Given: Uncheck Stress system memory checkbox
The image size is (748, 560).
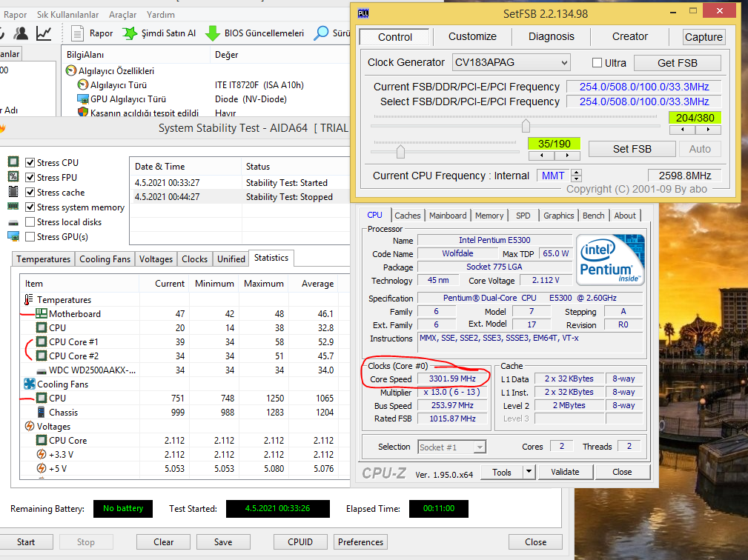Looking at the screenshot, I should point(30,207).
